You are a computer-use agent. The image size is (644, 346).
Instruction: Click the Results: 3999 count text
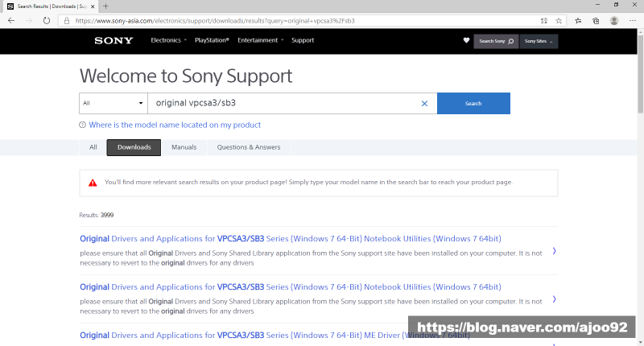[x=96, y=215]
